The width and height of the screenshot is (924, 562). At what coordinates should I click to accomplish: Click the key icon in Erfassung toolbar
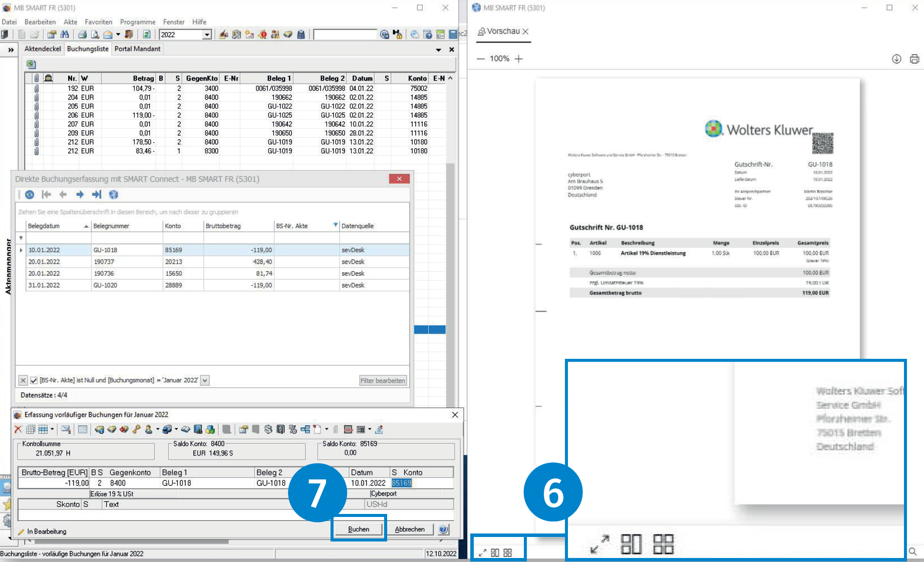[136, 429]
